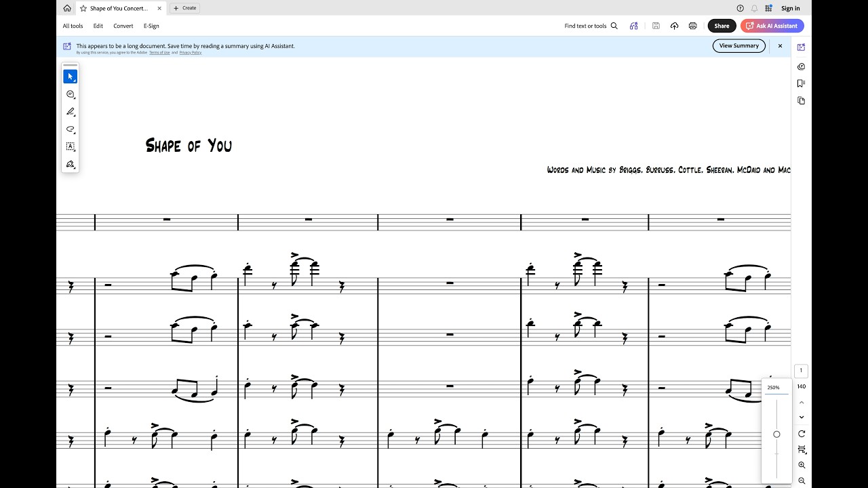Zoom out with the minus magnifier
This screenshot has width=868, height=488.
click(x=802, y=481)
